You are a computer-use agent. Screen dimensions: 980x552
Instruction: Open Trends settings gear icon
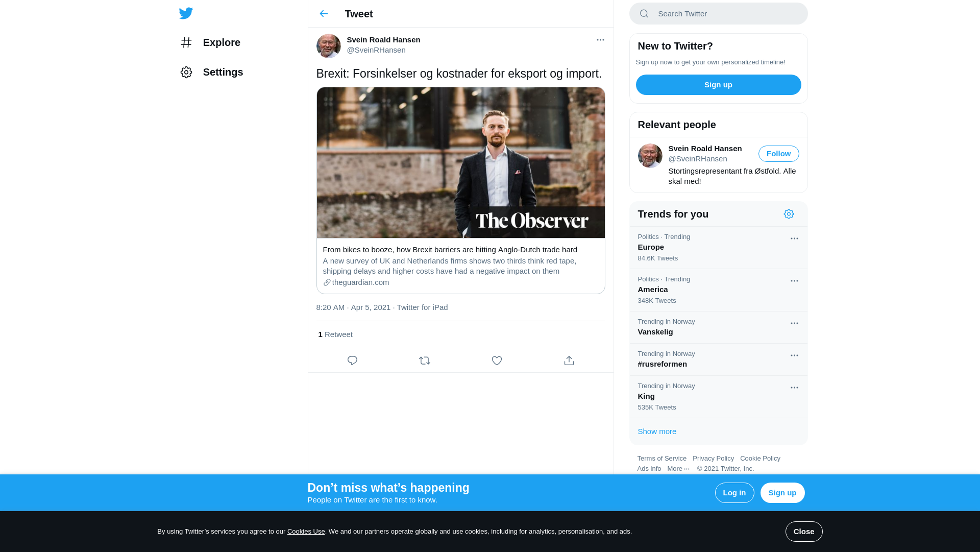pos(789,214)
